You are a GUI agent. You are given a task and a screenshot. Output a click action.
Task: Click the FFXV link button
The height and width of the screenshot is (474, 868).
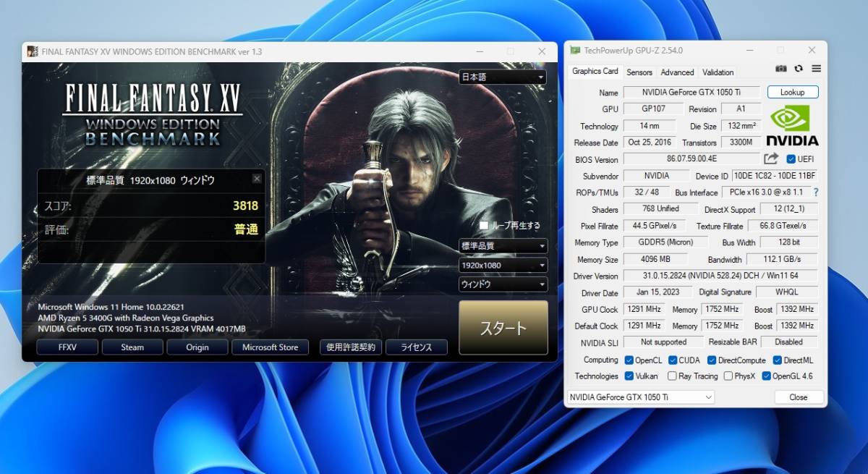67,347
